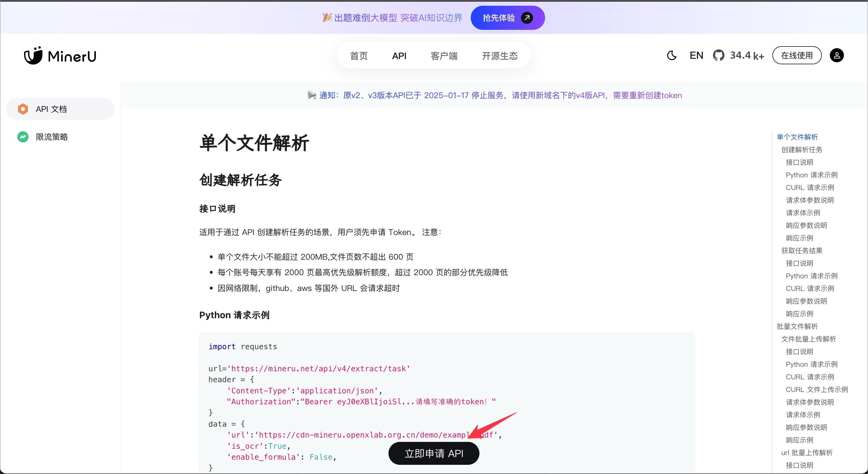The image size is (868, 474).
Task: Jump to 获取任务结果 in outline
Action: coord(802,251)
